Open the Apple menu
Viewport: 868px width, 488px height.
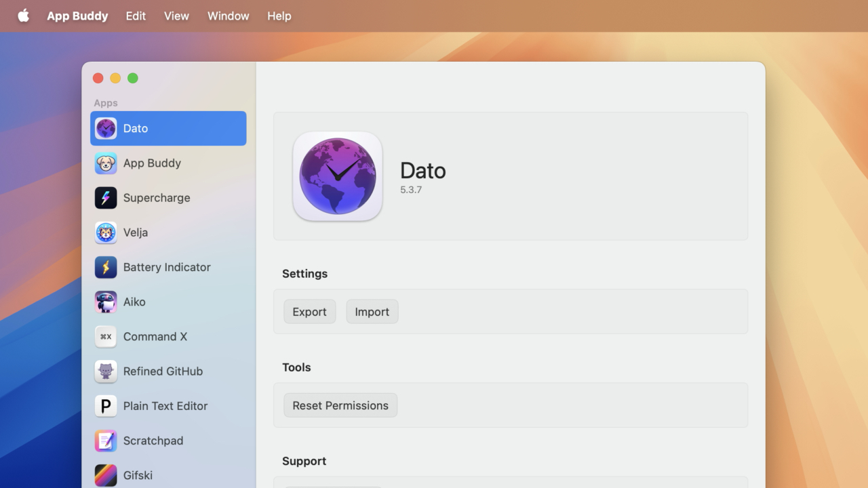pyautogui.click(x=24, y=16)
